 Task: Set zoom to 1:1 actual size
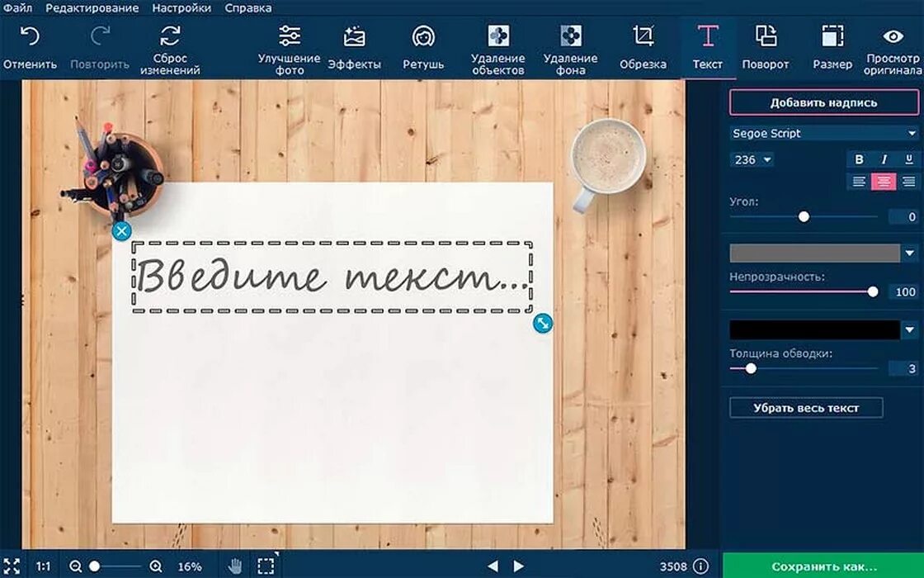43,566
